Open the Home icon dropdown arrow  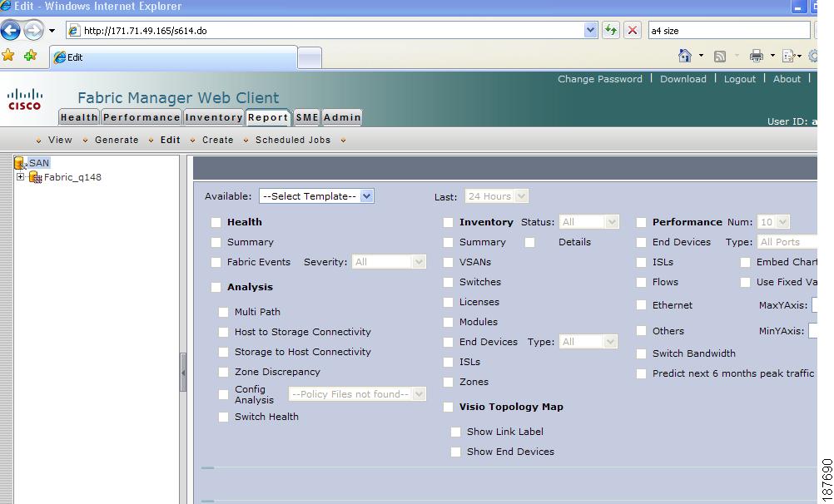(701, 55)
